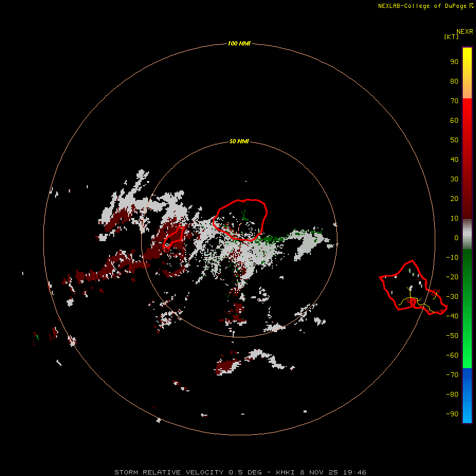Click the large red island outline near radar center
The width and height of the screenshot is (476, 476).
(x=240, y=220)
